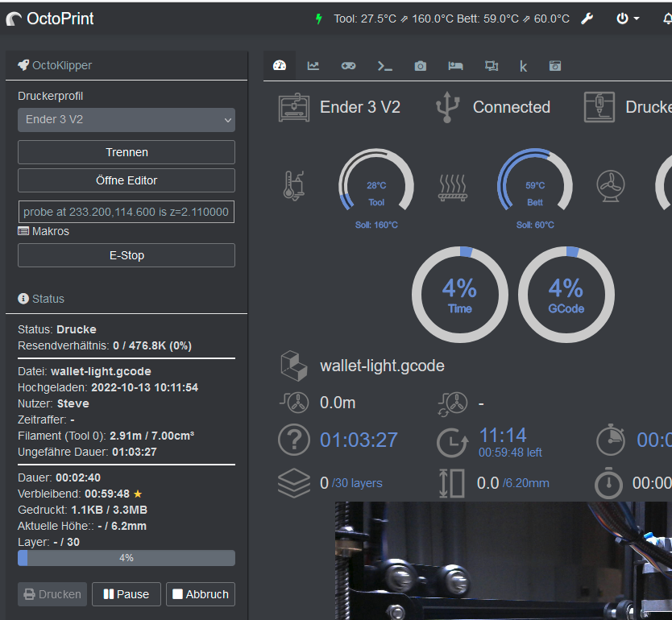Click the probe message text field
Image resolution: width=672 pixels, height=620 pixels.
[x=127, y=212]
